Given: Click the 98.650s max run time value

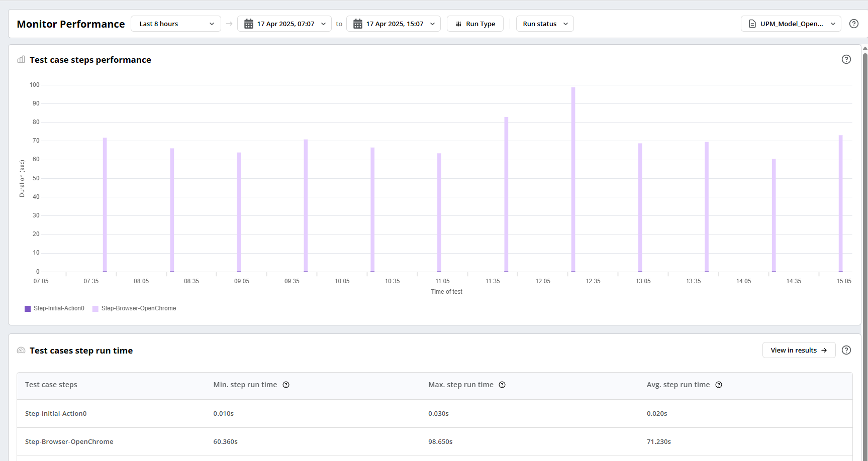Looking at the screenshot, I should coord(440,442).
